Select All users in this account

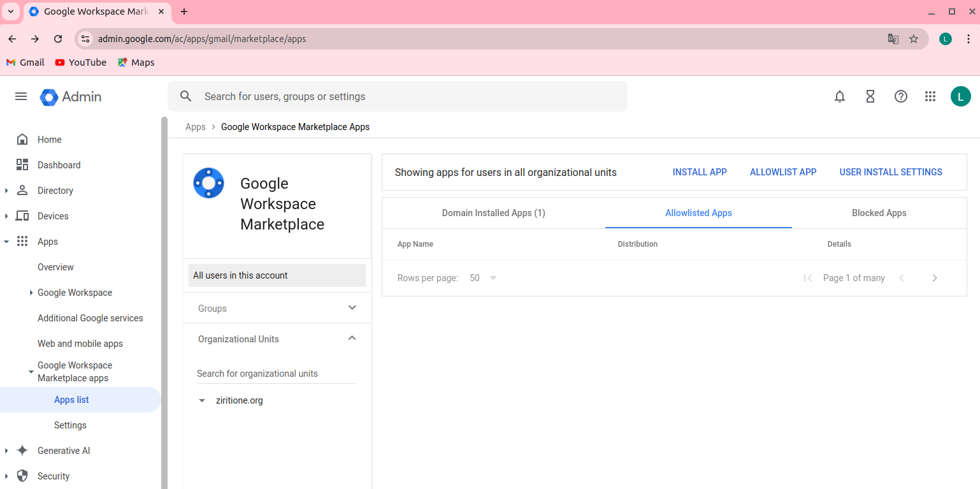coord(277,275)
